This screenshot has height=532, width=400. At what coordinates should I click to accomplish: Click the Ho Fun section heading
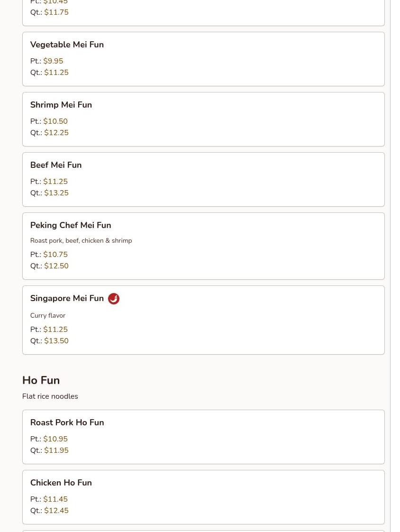41,380
